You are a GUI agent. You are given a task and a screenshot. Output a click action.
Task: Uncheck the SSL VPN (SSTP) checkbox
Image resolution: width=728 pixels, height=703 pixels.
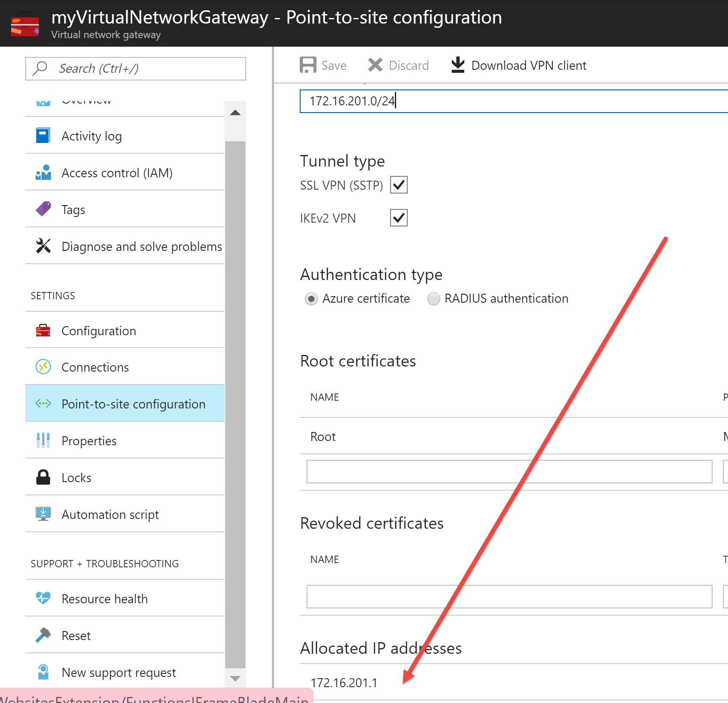click(x=399, y=185)
